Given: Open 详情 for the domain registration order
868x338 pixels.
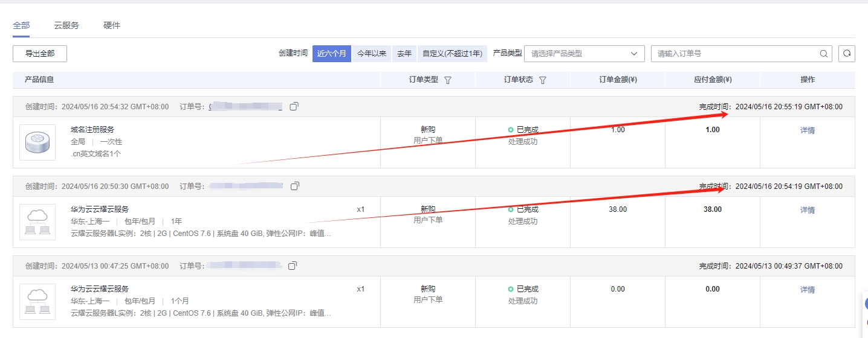Looking at the screenshot, I should pos(808,130).
